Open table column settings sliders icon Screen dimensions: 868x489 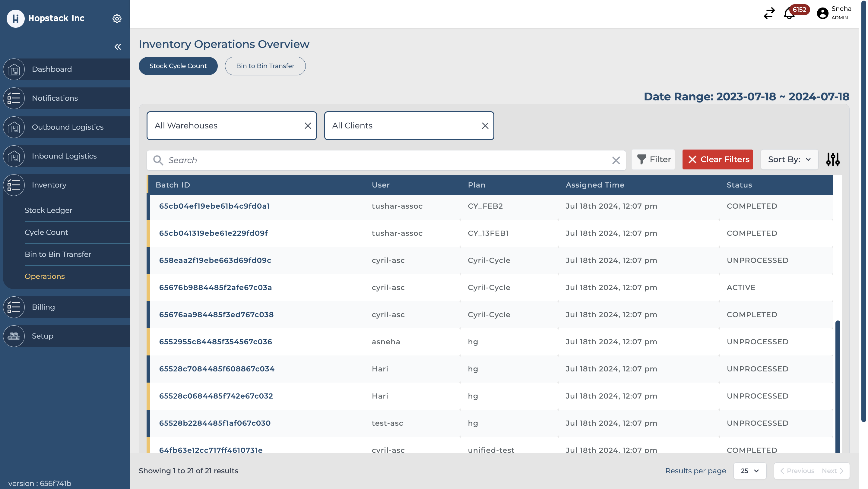pyautogui.click(x=833, y=159)
